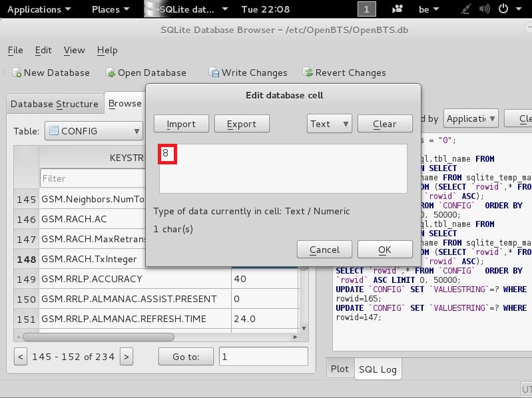
Task: Open the CONFIG table dropdown
Action: pyautogui.click(x=94, y=131)
